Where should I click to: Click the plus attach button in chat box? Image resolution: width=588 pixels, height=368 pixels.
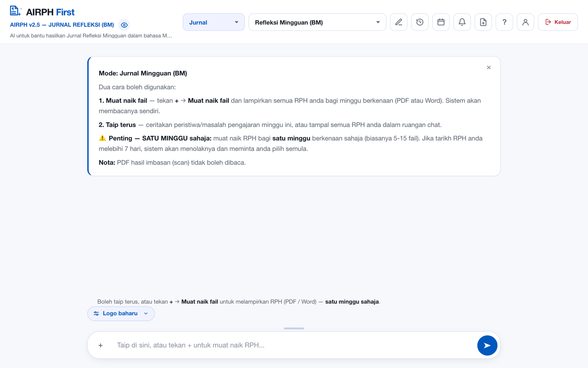[101, 346]
